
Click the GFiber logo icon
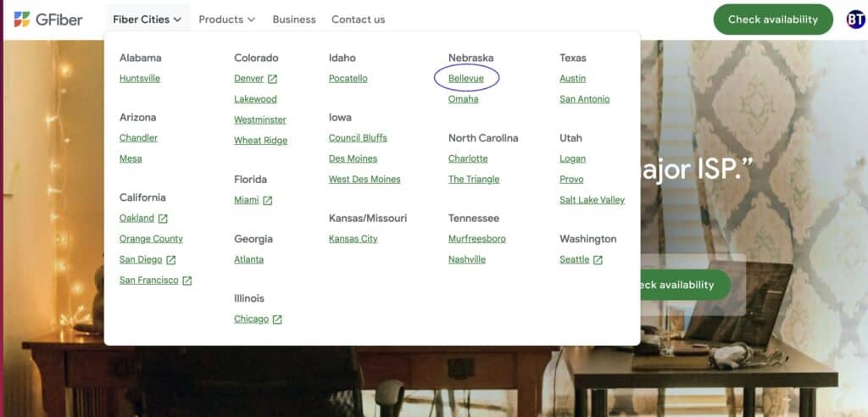click(x=22, y=19)
